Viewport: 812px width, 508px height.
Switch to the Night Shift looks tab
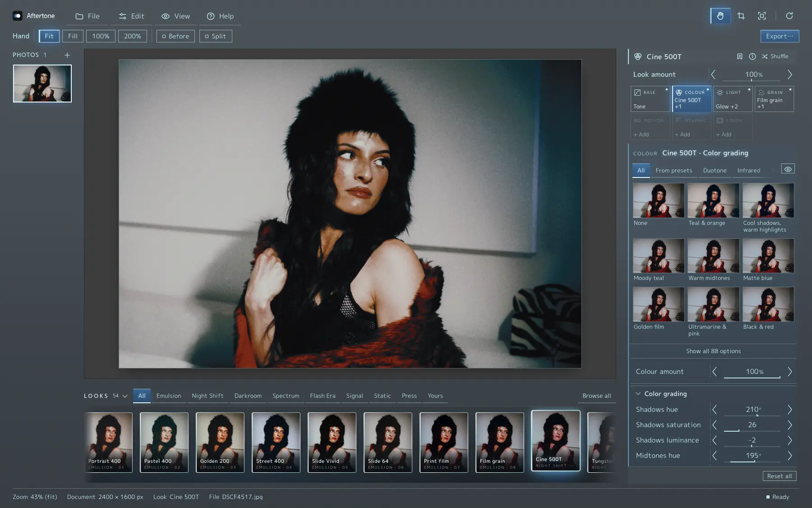208,396
